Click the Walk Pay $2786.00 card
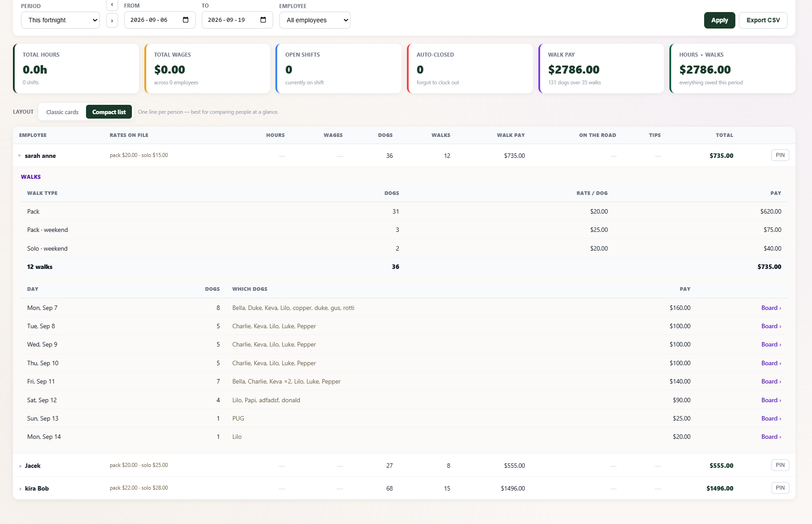 [x=601, y=68]
